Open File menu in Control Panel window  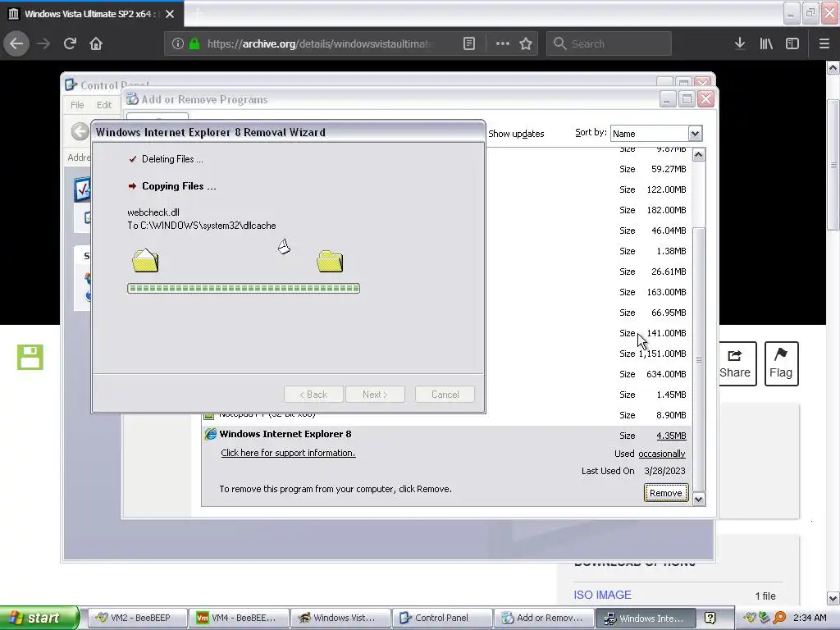(x=77, y=105)
